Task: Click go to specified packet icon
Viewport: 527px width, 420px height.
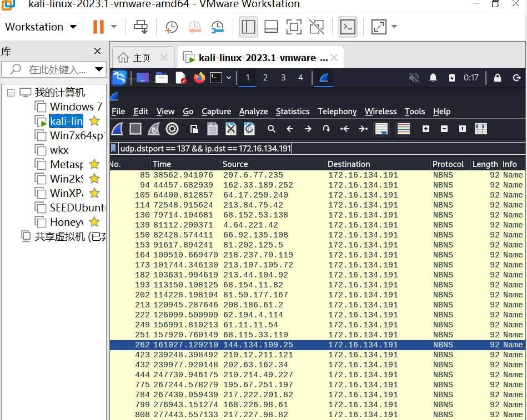Action: [x=326, y=129]
